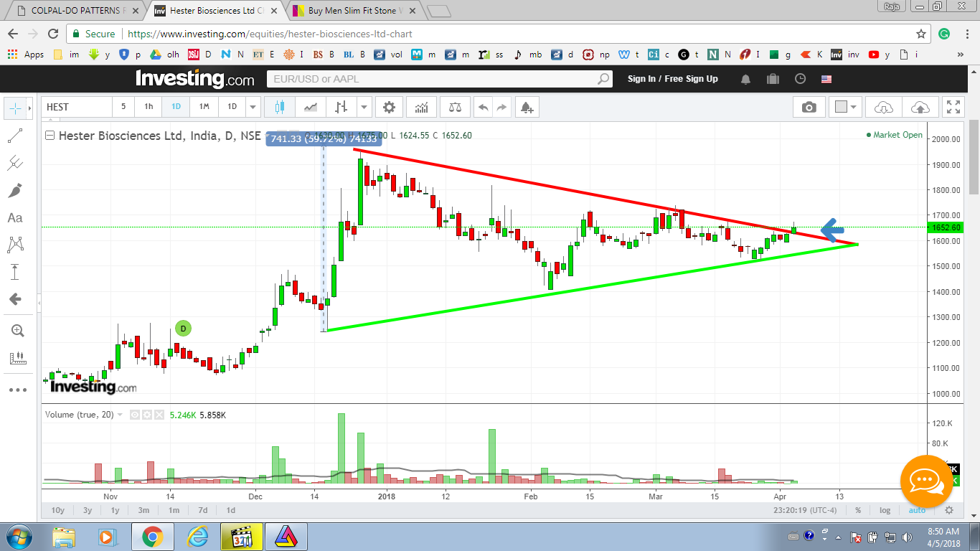Screen dimensions: 980x551
Task: Select the text annotation tool
Action: [x=15, y=217]
